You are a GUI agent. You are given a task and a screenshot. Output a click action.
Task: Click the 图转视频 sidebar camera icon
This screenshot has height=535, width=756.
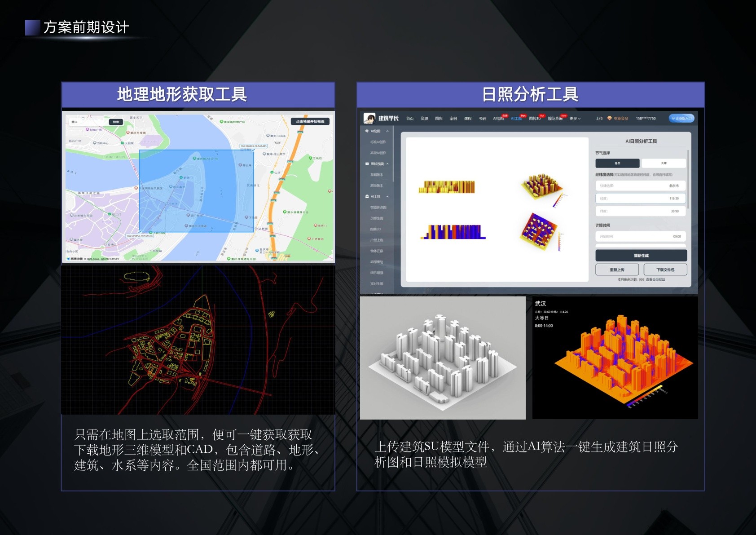click(367, 164)
